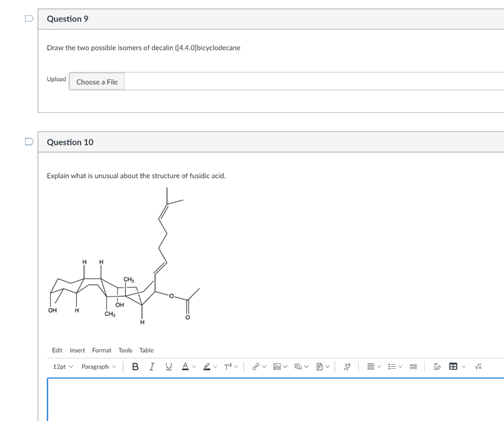Open the Tools menu

coord(125,350)
